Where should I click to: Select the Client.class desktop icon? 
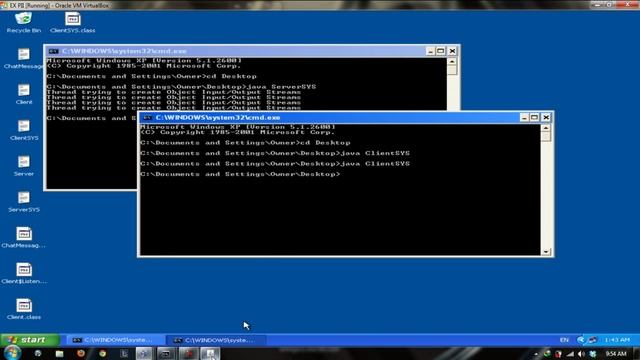click(x=24, y=309)
